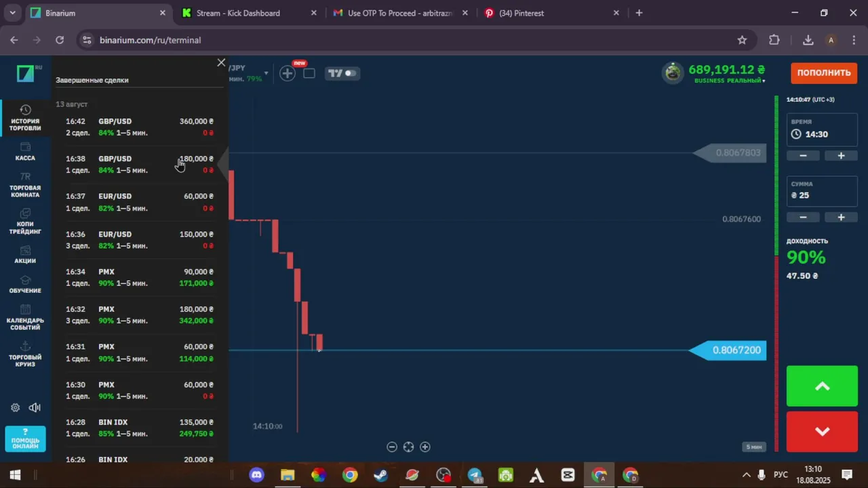Open the 16:34 PMX 90,000 trade

(x=140, y=277)
